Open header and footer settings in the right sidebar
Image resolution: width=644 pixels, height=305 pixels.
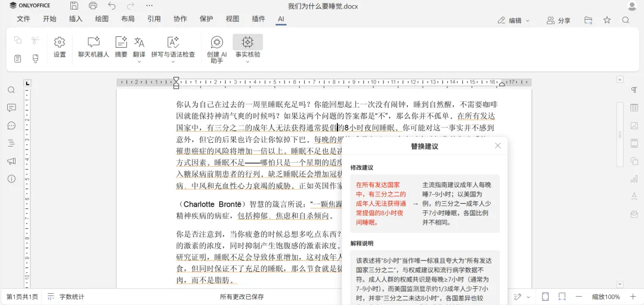[634, 143]
